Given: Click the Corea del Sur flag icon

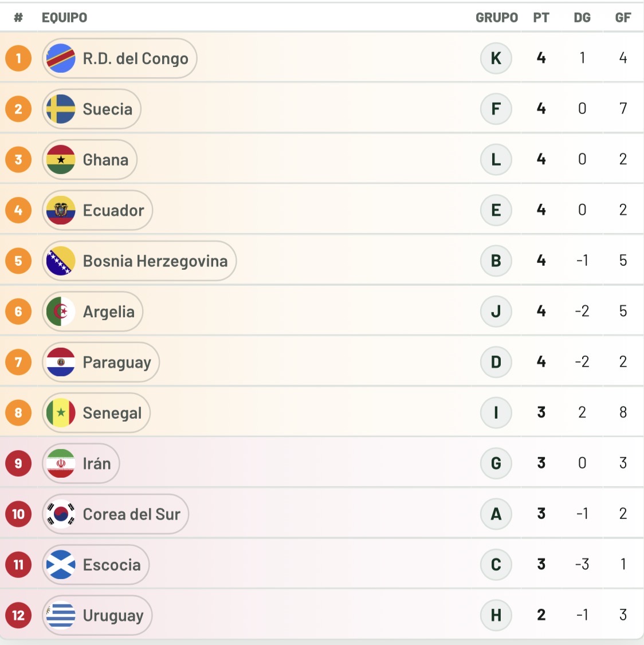Looking at the screenshot, I should (x=61, y=514).
